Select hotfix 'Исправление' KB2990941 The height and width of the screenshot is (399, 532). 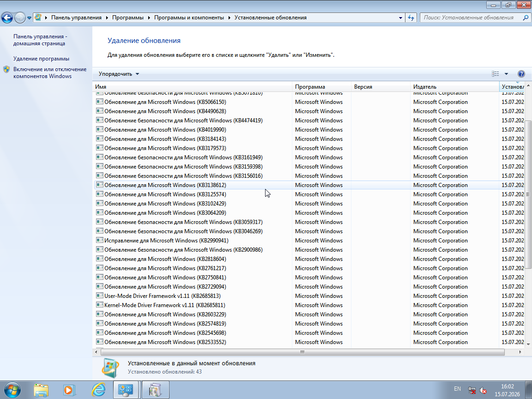pos(309,241)
